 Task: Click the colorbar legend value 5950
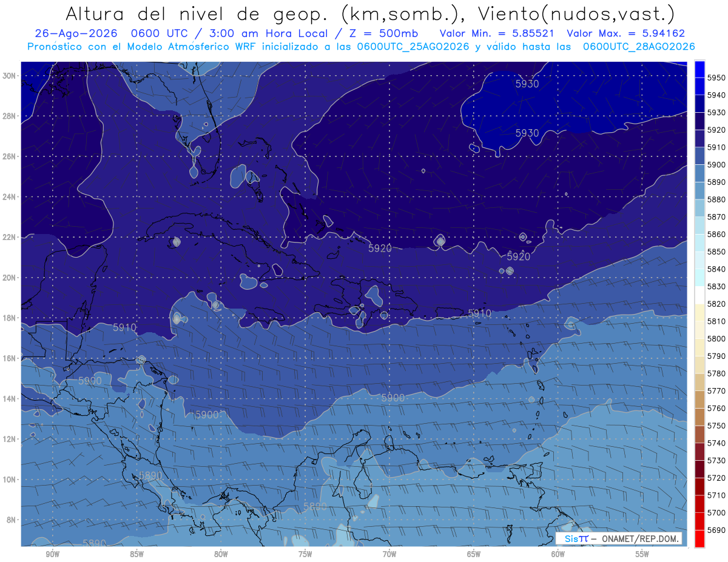click(x=716, y=78)
